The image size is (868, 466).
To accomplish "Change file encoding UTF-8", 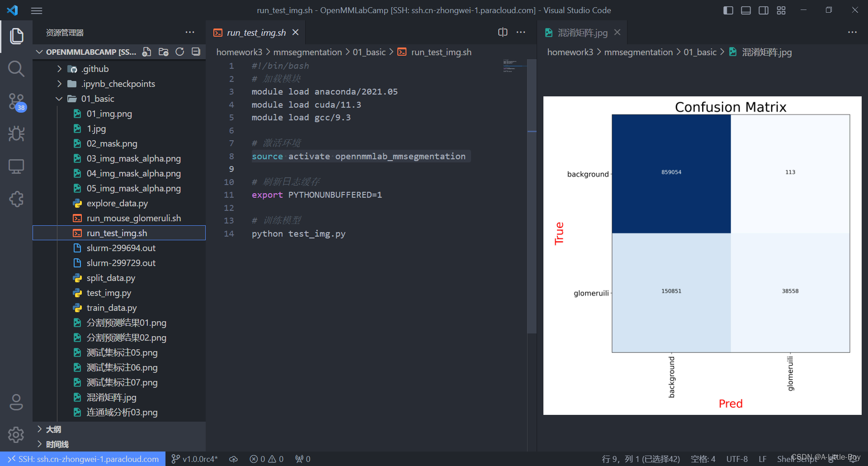I will point(737,459).
